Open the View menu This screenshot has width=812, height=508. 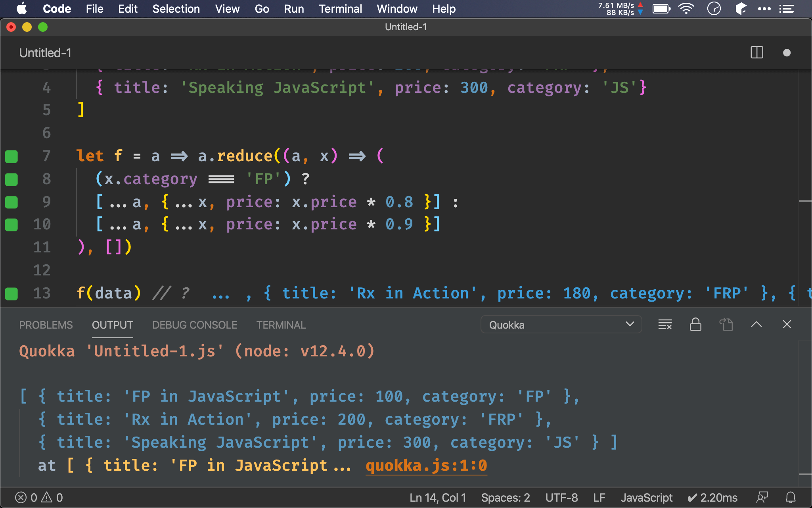click(227, 9)
